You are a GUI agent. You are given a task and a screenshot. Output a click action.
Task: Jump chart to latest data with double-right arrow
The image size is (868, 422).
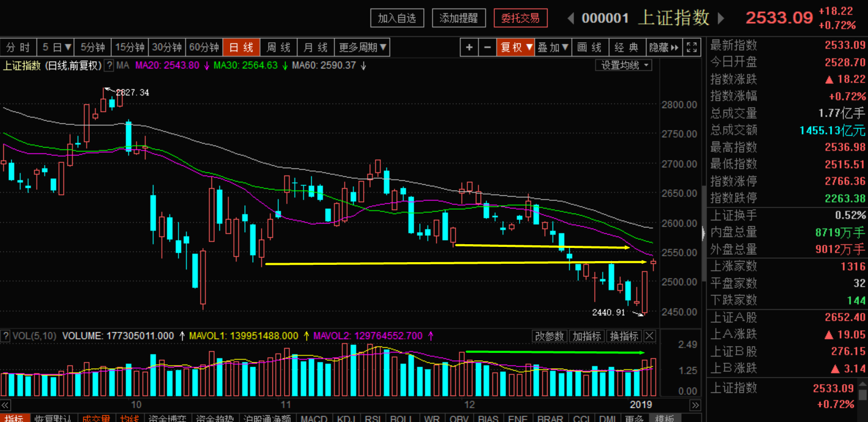695,405
